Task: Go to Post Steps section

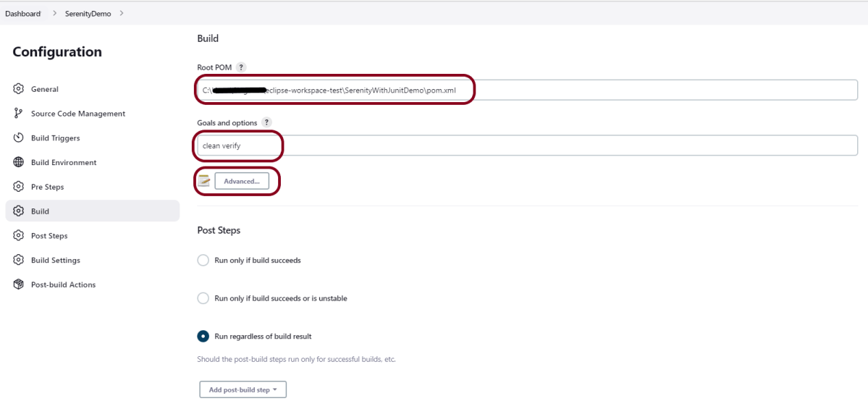Action: click(49, 236)
